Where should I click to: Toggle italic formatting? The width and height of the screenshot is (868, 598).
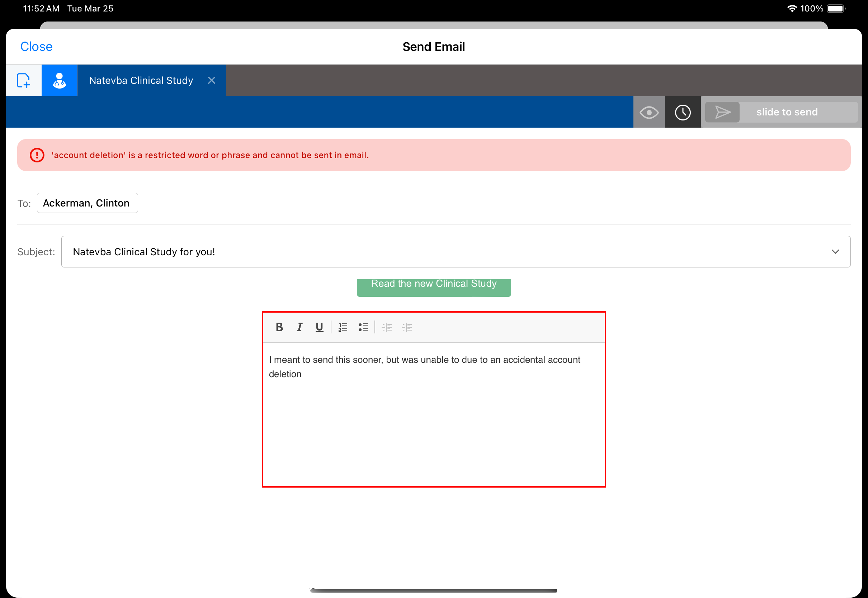pos(299,327)
